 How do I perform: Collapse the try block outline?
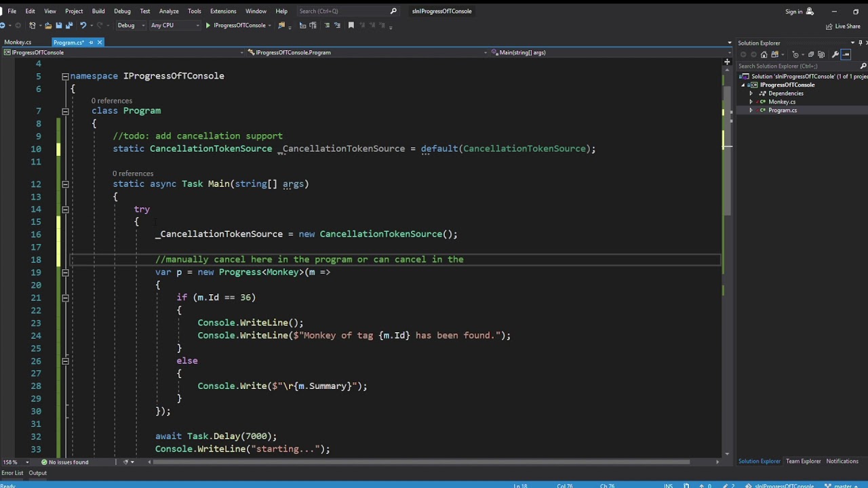tap(65, 209)
